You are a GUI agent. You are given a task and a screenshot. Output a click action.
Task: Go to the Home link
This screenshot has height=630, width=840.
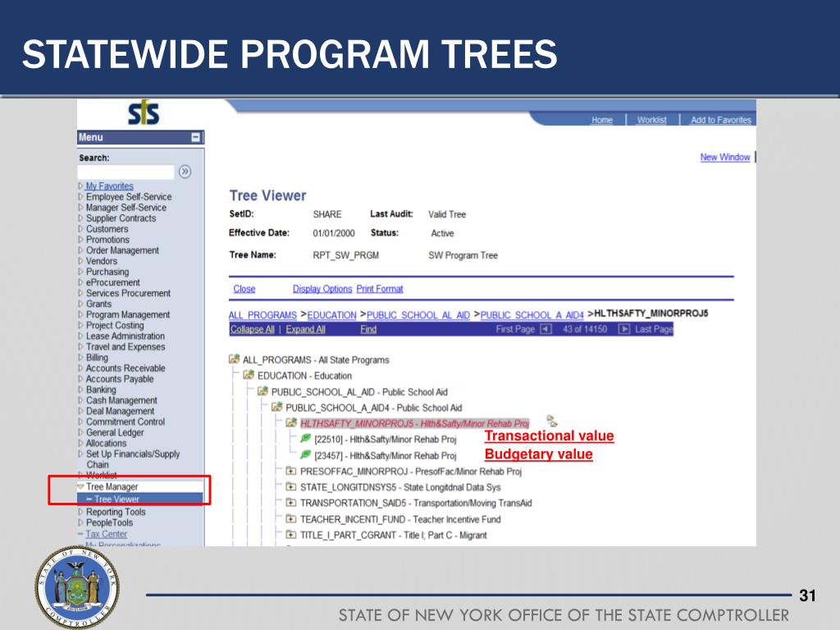tap(602, 120)
